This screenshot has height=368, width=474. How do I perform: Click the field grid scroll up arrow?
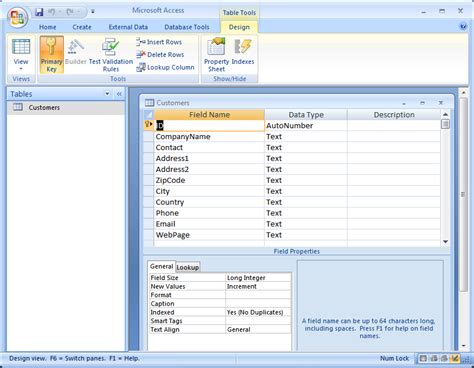tap(445, 114)
